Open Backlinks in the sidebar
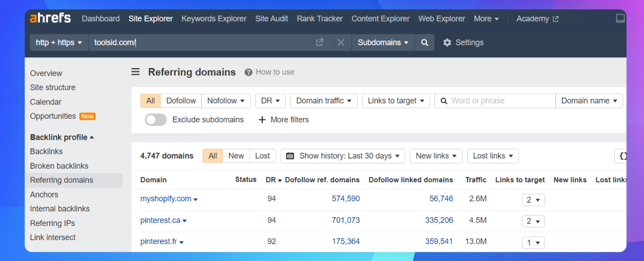644x261 pixels. 46,151
